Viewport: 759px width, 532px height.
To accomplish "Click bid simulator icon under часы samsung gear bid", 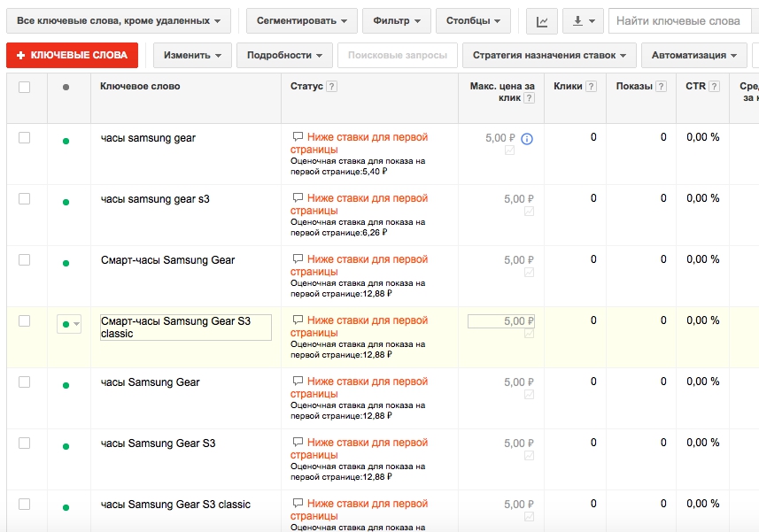I will click(510, 150).
